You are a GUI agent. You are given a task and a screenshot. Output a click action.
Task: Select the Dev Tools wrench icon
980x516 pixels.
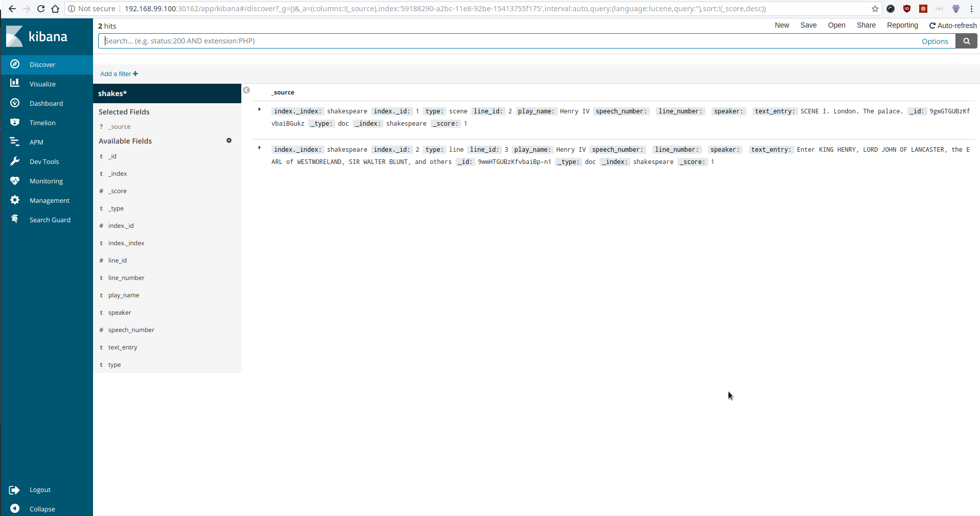(x=15, y=161)
